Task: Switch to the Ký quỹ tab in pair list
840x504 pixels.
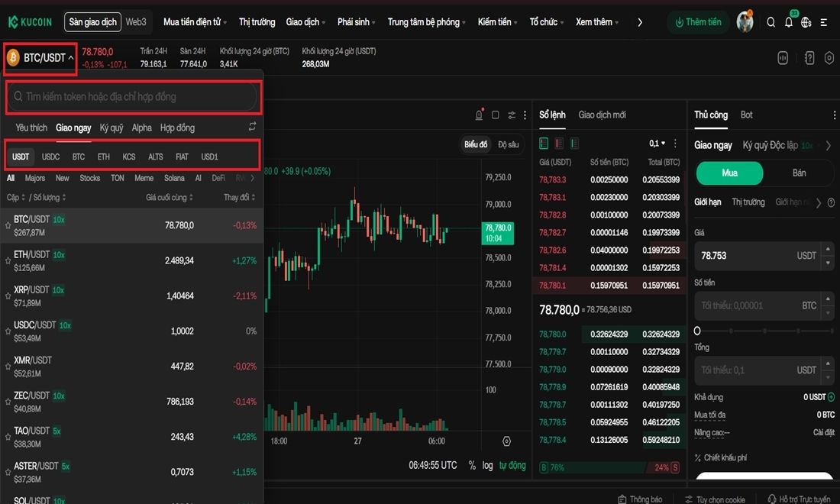Action: [111, 128]
